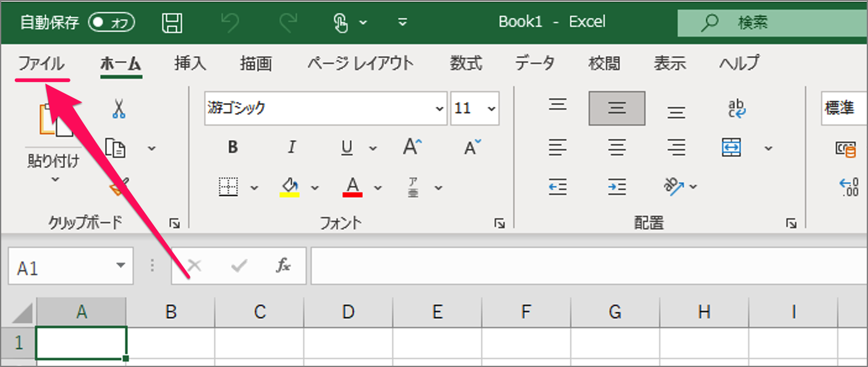Select column D header
Screen dimensions: 868x367
coord(348,313)
